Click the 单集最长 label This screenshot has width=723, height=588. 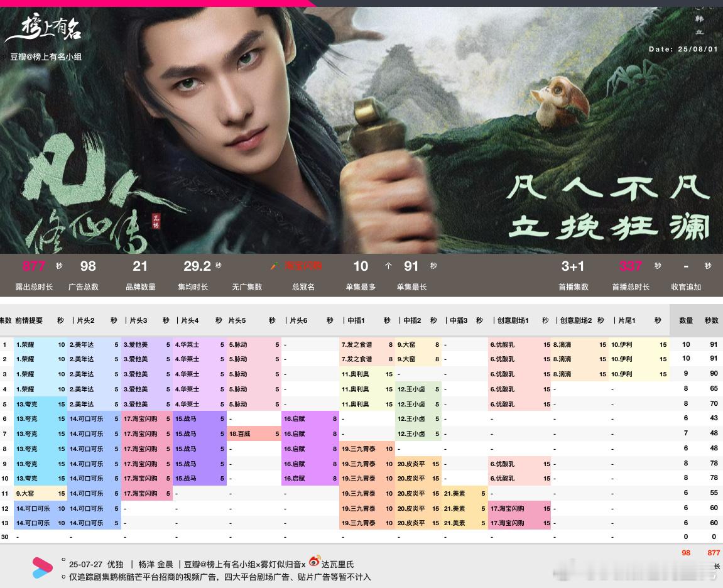(x=412, y=287)
